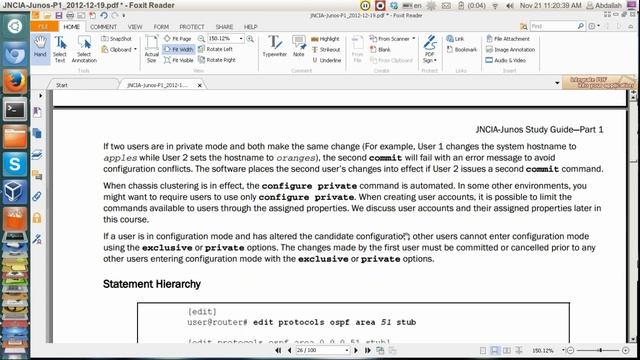Select the Hand tool

coord(40,49)
